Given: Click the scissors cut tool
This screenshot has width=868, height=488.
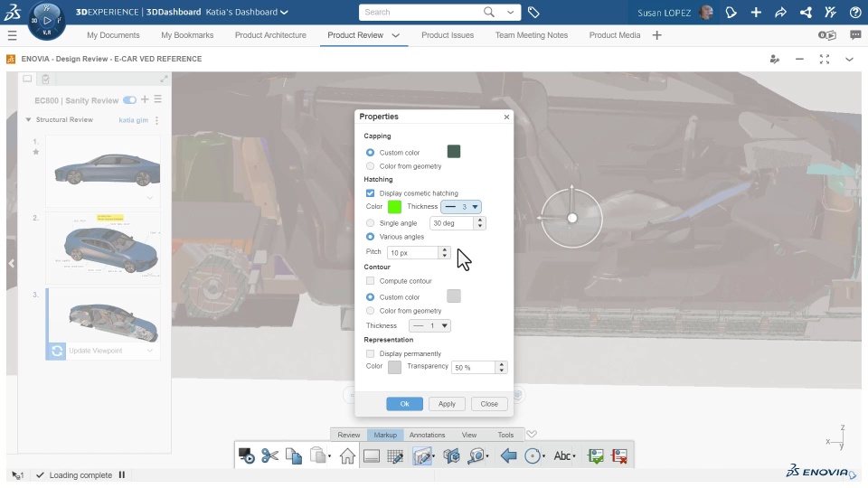Looking at the screenshot, I should [269, 455].
